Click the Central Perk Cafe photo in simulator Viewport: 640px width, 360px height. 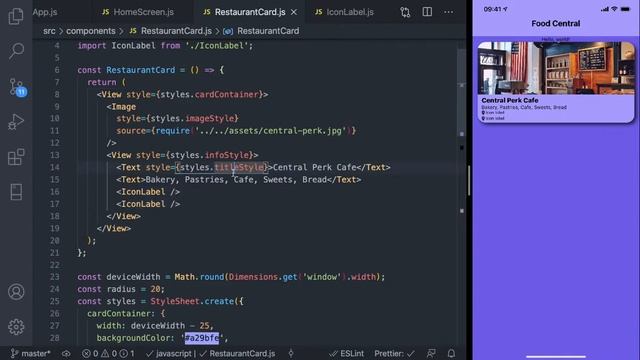(556, 68)
